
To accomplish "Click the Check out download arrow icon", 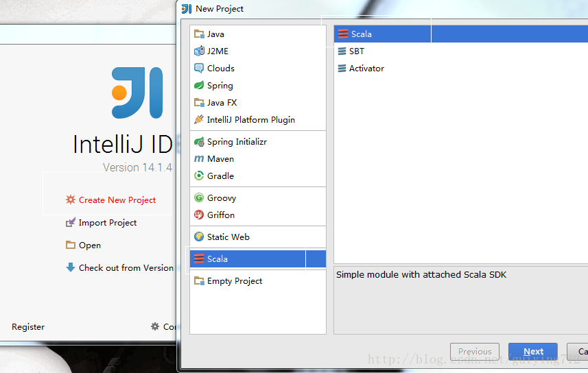I will 71,267.
